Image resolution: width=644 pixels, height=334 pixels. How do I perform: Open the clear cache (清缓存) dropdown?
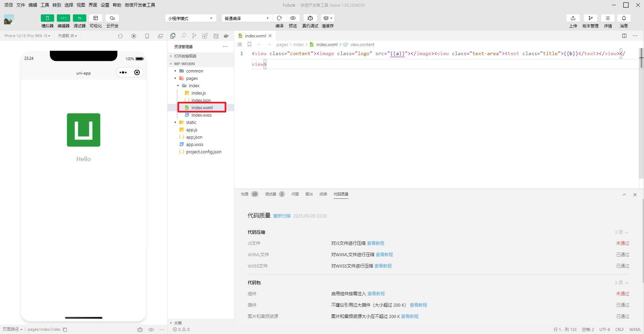(328, 18)
